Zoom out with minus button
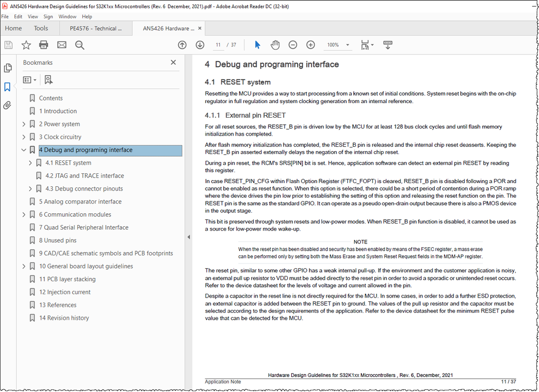This screenshot has width=539, height=392. [293, 45]
